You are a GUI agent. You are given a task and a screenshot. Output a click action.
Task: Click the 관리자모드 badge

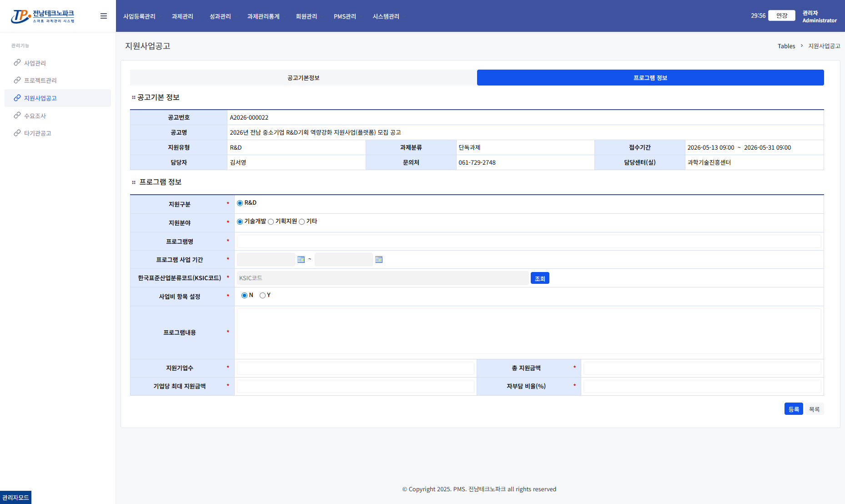pyautogui.click(x=15, y=497)
